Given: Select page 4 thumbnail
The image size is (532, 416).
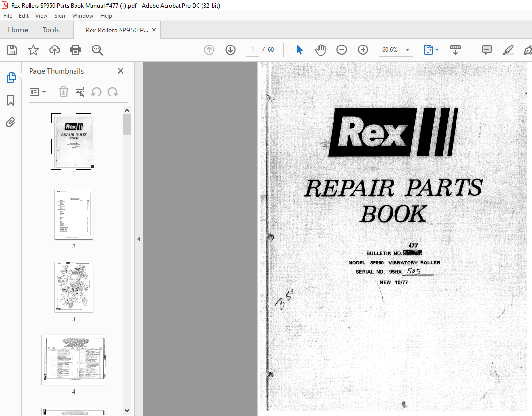Looking at the screenshot, I should pos(74,360).
